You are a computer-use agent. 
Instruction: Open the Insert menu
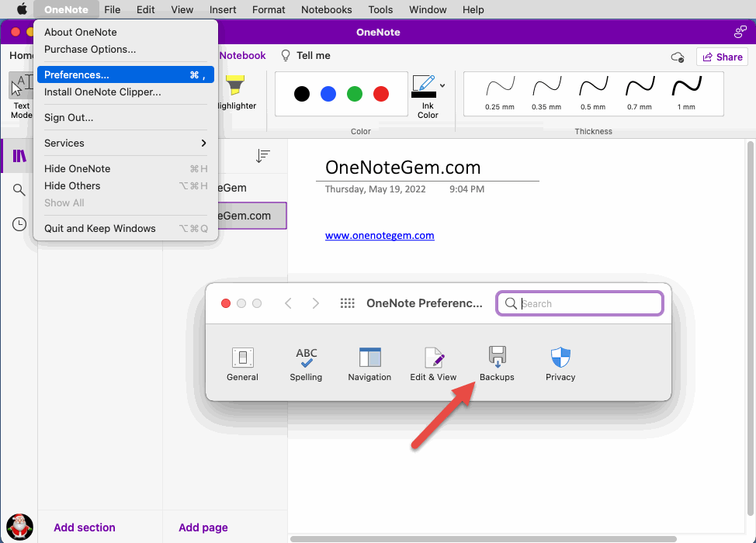pos(223,9)
